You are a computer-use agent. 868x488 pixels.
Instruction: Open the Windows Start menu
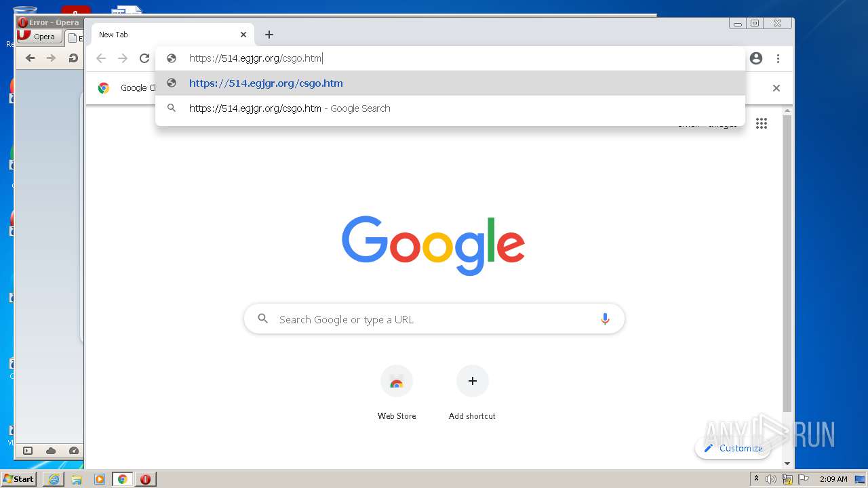(x=18, y=479)
